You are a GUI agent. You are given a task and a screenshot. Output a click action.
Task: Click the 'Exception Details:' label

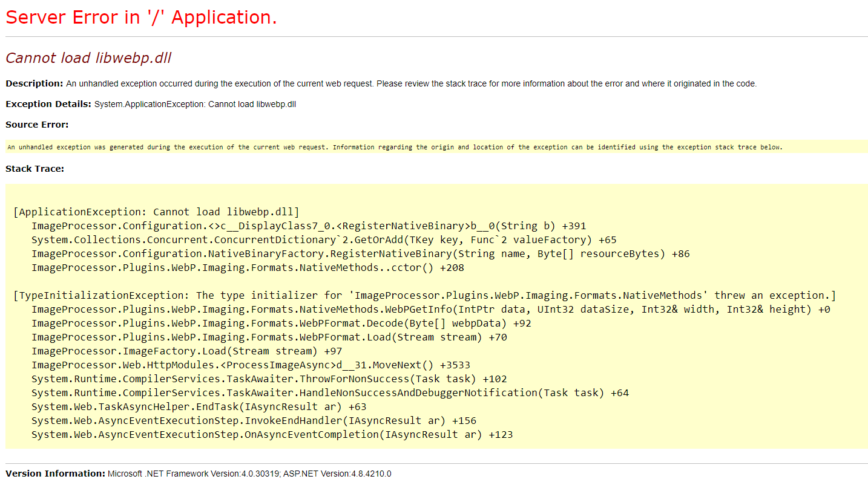[x=48, y=104]
